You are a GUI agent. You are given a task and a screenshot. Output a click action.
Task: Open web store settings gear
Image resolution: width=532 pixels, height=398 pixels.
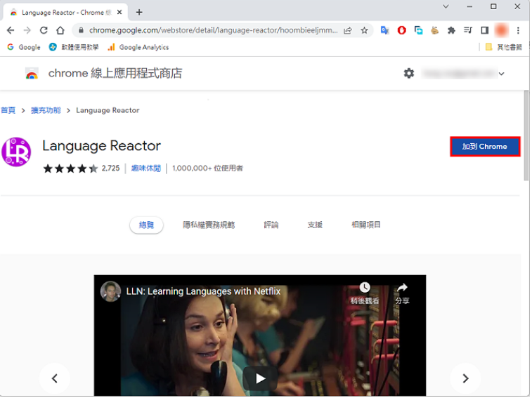pyautogui.click(x=409, y=73)
